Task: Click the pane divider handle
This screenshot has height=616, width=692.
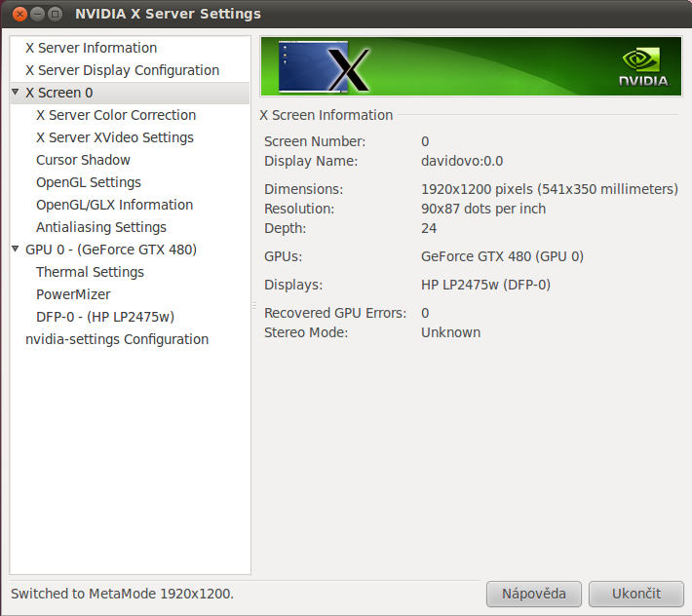Action: (x=254, y=305)
